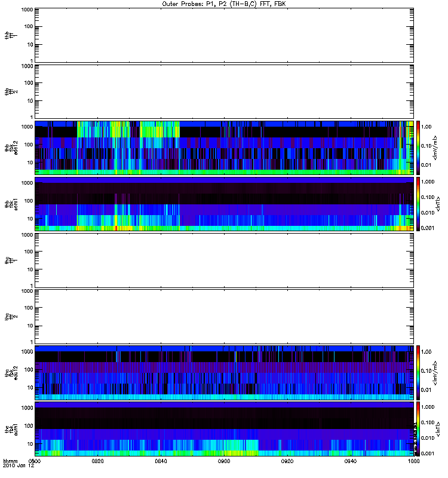
Task: Click the thc fbk scm1 color scale bar
Action: (x=418, y=429)
